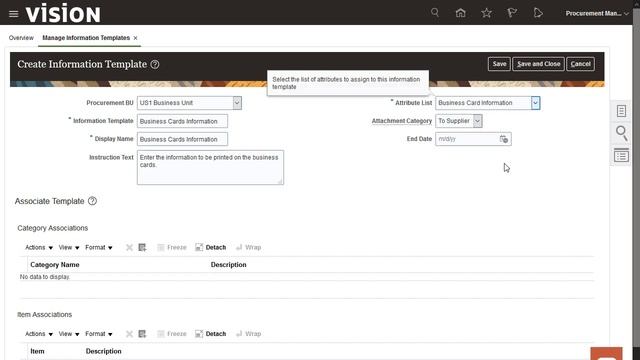Open Actions menu in Item Associations
640x360 pixels.
point(39,334)
